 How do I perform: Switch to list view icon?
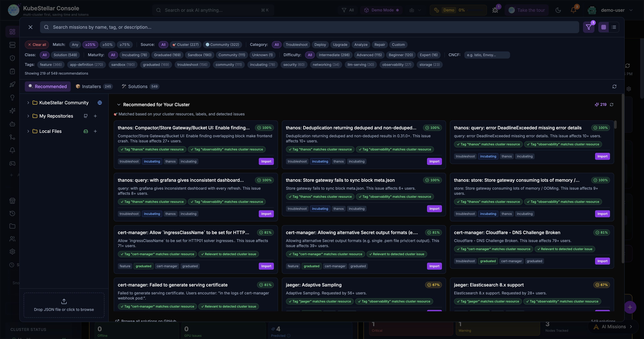click(x=614, y=27)
